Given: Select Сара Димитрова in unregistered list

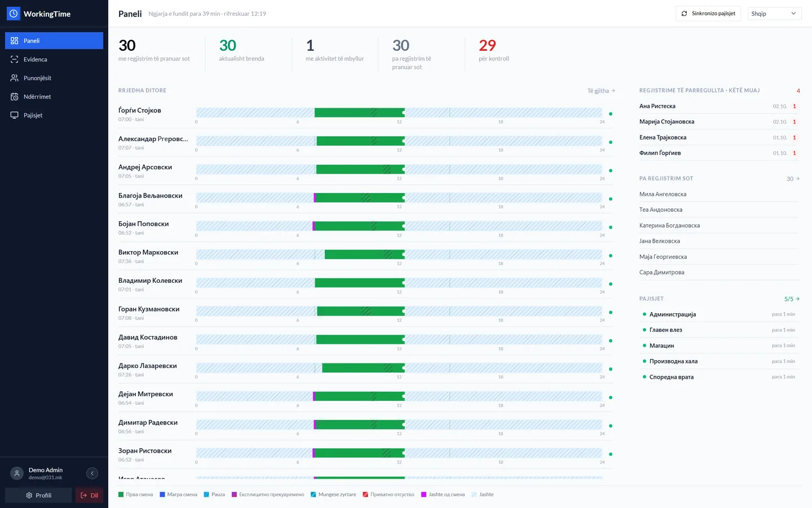Looking at the screenshot, I should click(x=720, y=272).
